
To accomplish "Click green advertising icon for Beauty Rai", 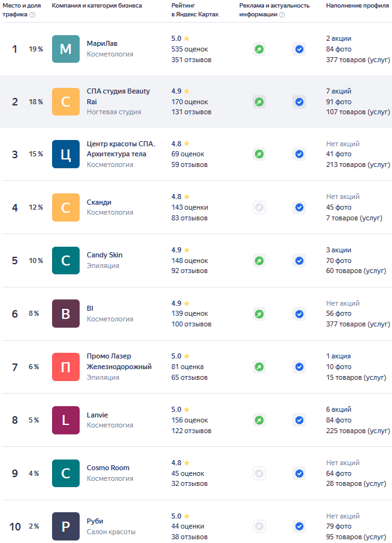I will point(259,102).
